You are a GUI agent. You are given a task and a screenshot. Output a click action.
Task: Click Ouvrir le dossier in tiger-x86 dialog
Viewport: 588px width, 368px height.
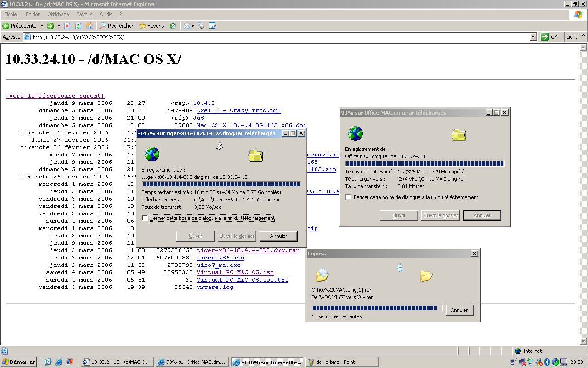(237, 236)
